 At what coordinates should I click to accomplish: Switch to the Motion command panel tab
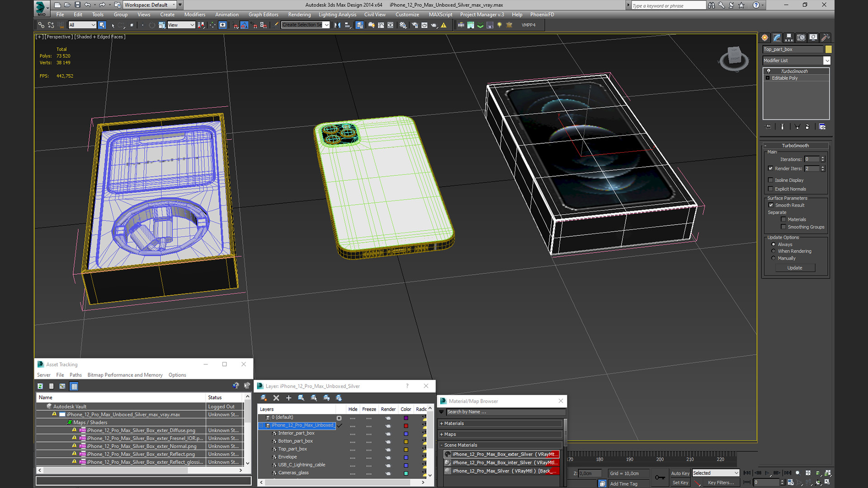click(x=801, y=38)
